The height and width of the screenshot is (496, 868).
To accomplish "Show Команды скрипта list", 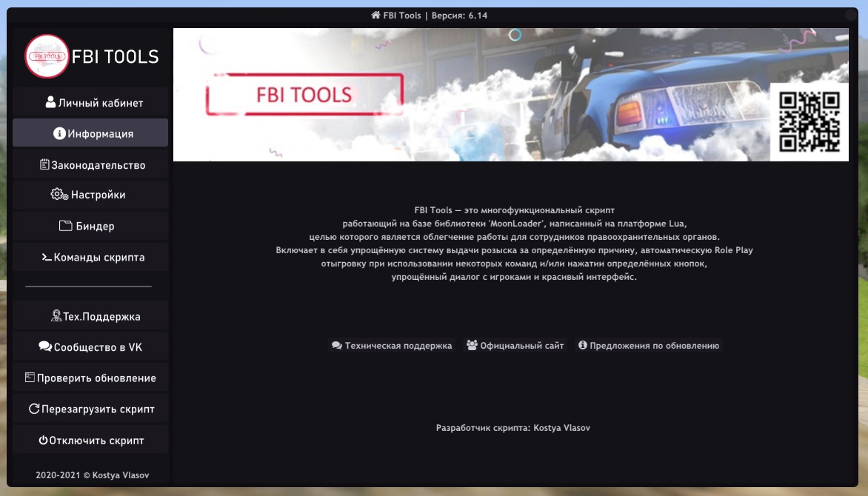I will click(x=90, y=257).
